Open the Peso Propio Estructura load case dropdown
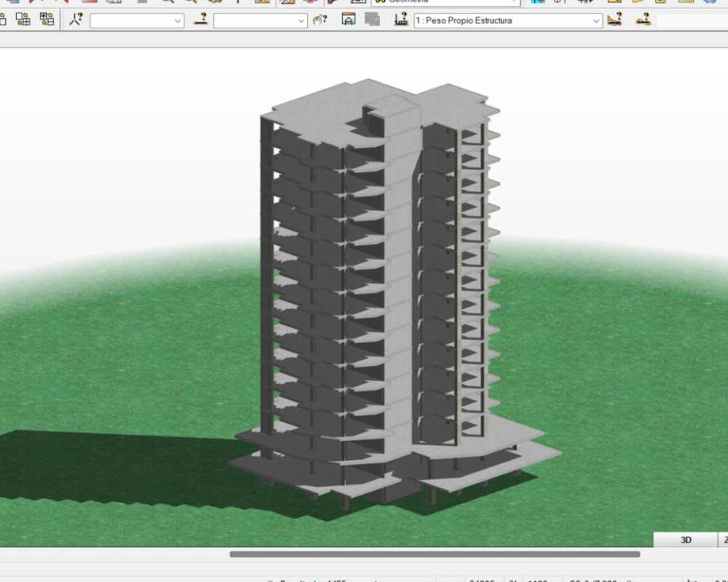The height and width of the screenshot is (582, 728). [x=596, y=21]
